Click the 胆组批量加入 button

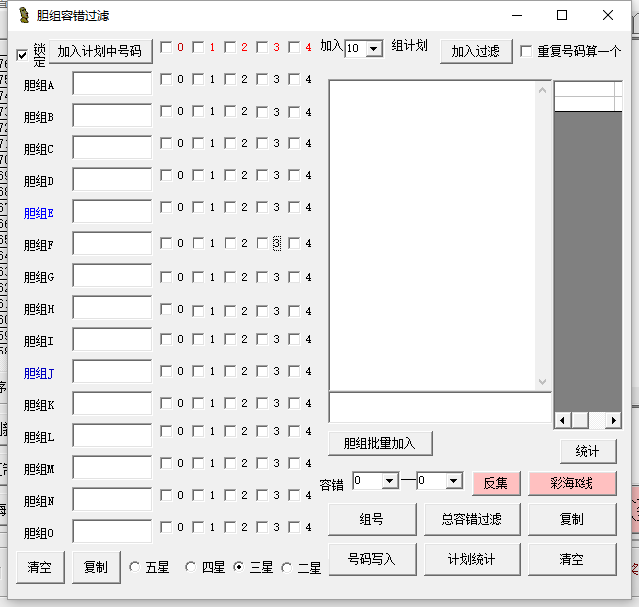click(x=379, y=443)
